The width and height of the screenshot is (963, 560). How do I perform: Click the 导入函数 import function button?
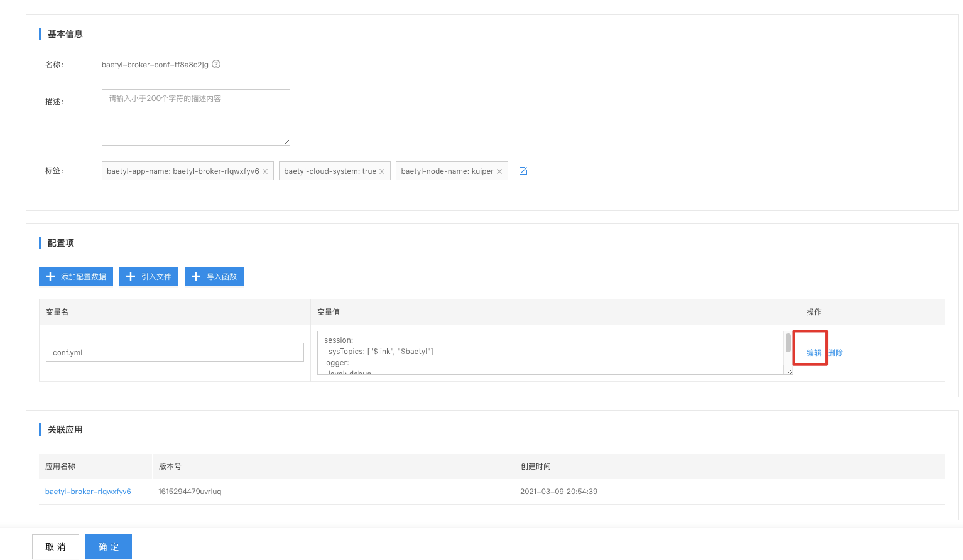point(214,277)
